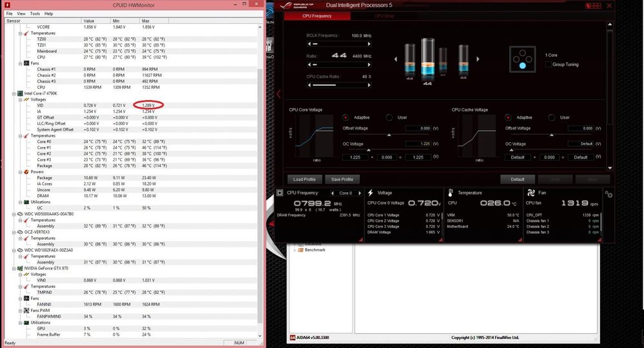
Task: Click the four-core selector diagram
Action: point(522,59)
